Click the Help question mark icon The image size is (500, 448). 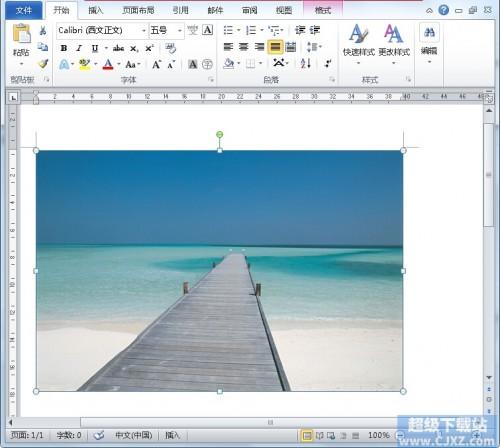444,10
